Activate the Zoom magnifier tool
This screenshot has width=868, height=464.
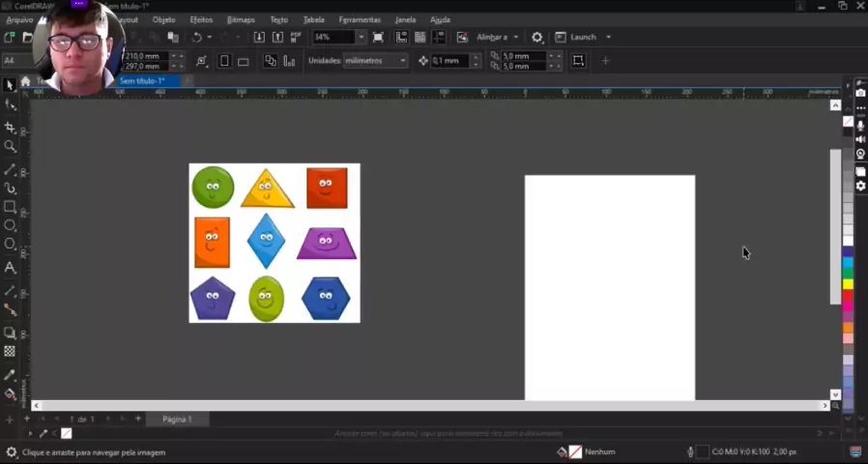point(11,147)
